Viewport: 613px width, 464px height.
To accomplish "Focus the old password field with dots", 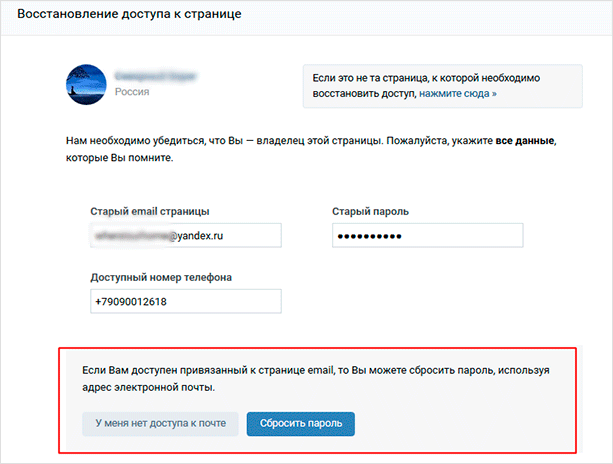I will click(428, 235).
